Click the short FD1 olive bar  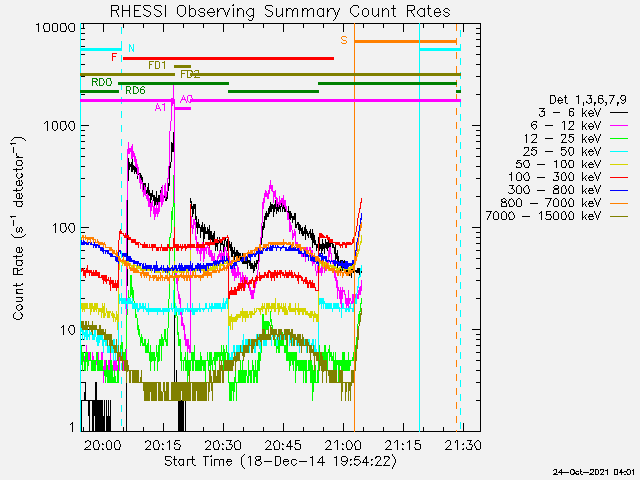tap(182, 66)
